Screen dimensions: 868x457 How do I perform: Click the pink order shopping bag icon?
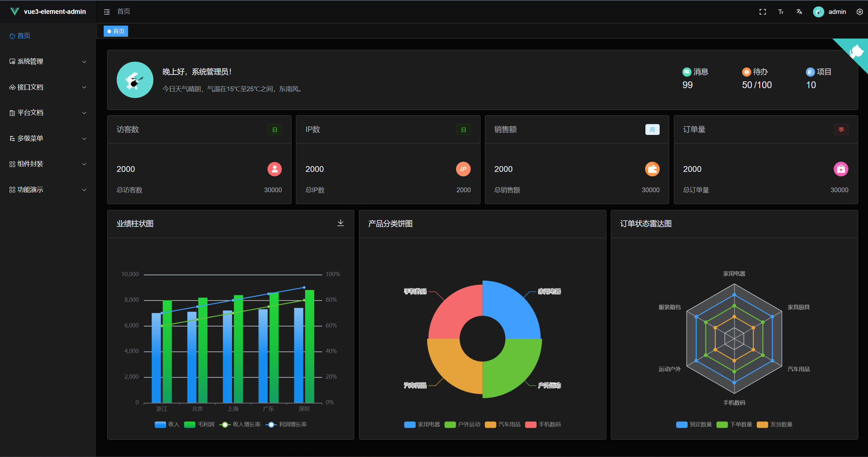pos(841,169)
